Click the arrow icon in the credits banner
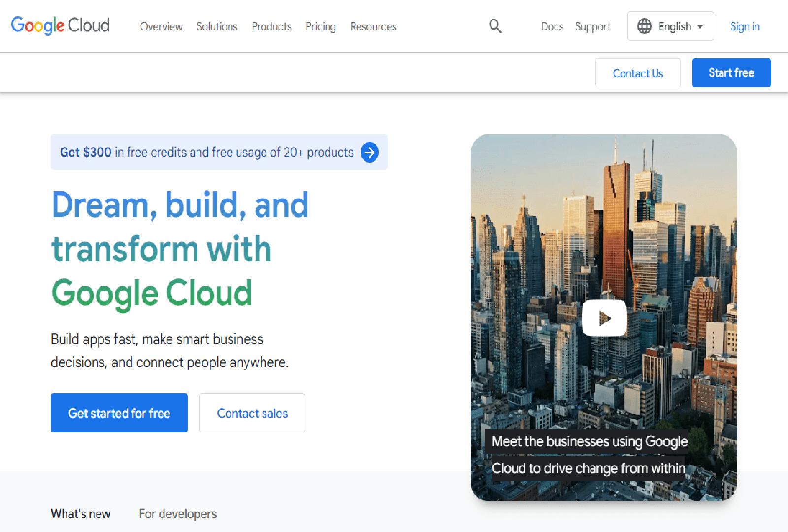Viewport: 788px width, 532px height. click(368, 152)
